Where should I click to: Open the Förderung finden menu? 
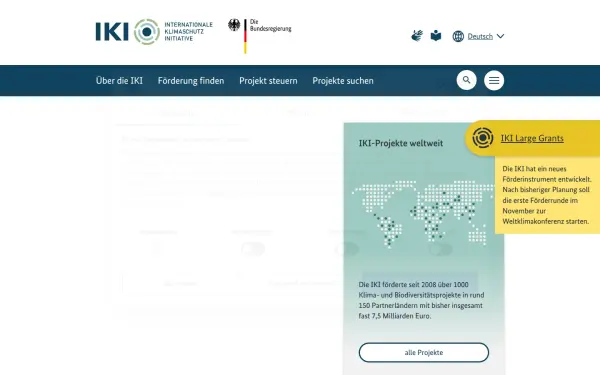tap(191, 81)
